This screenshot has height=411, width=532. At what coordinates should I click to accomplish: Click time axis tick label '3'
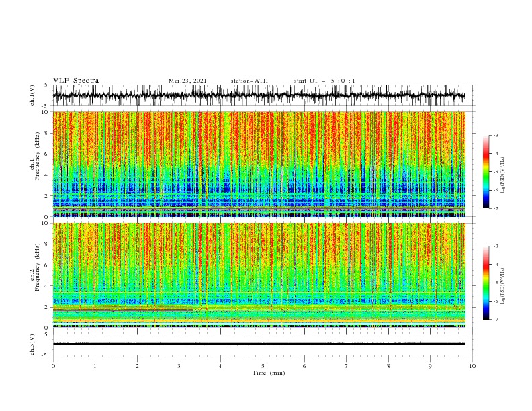179,366
